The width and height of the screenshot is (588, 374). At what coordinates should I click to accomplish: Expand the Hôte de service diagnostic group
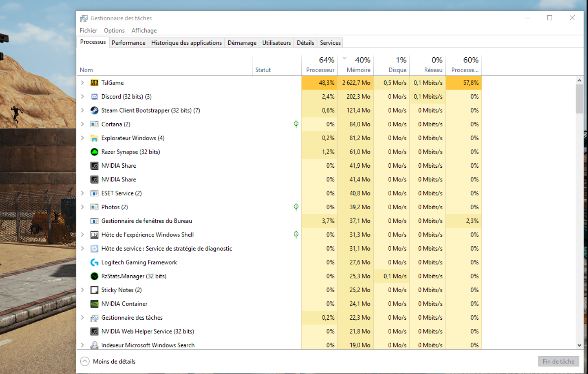pos(82,249)
